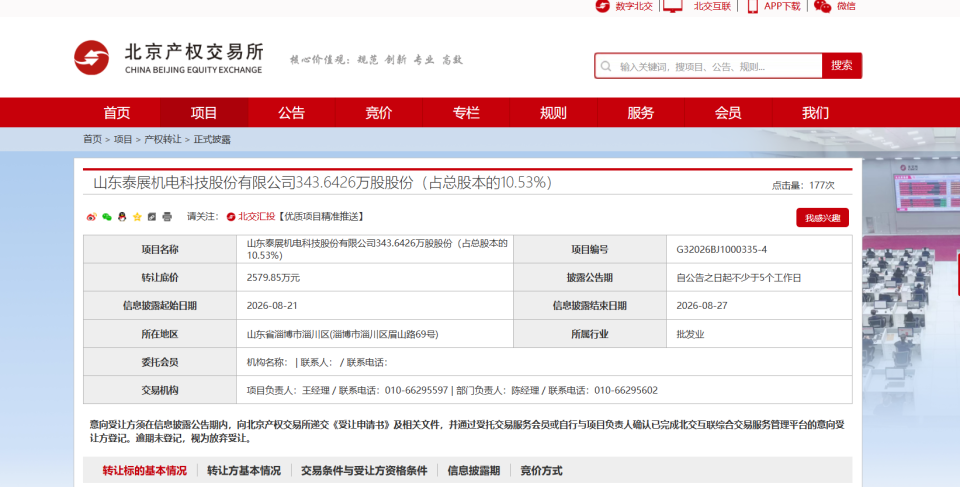Share the listing to QQ penguin icon
This screenshot has width=960, height=487.
pos(122,217)
